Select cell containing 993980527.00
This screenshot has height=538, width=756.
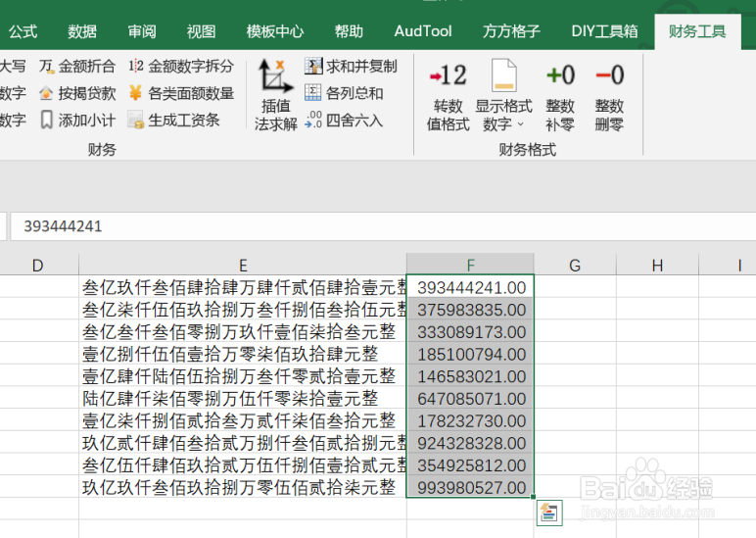coord(471,487)
